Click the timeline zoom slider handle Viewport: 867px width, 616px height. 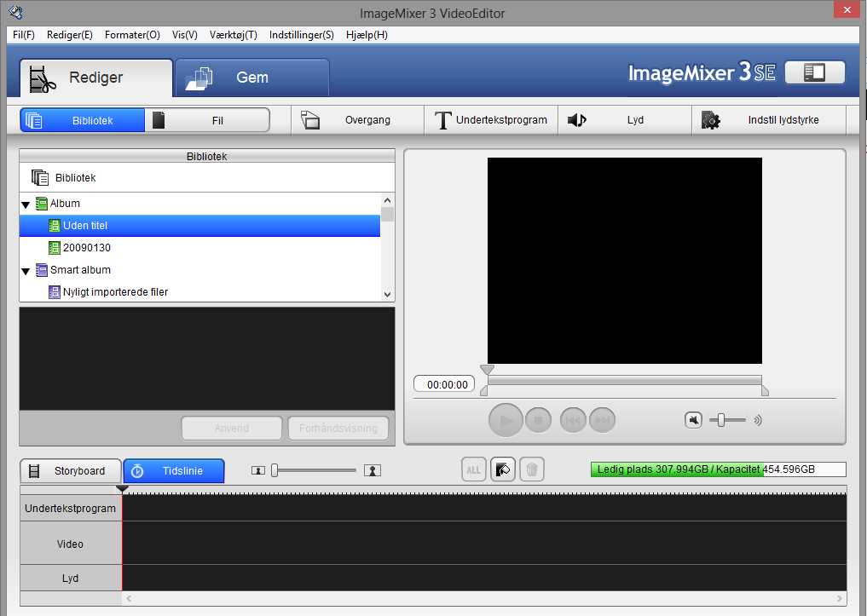point(275,470)
